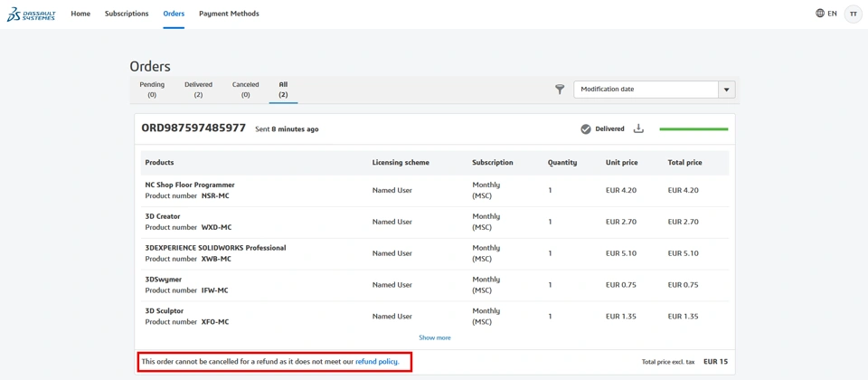Screen dimensions: 868x380
Task: Open the TT user profile avatar
Action: click(x=853, y=14)
